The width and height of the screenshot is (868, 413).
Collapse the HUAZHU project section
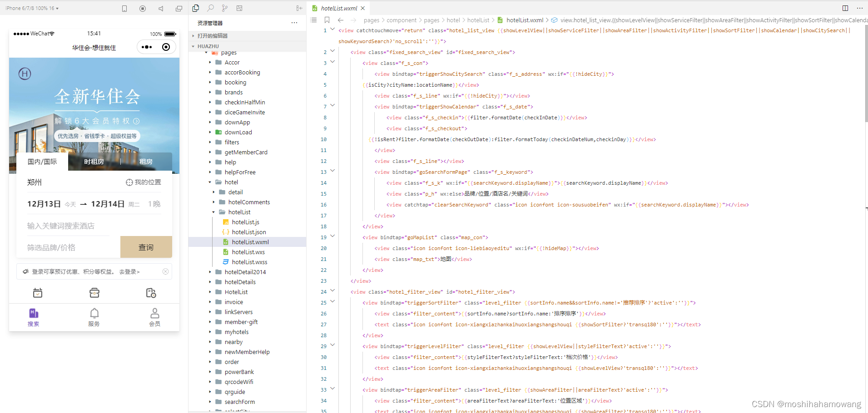coord(248,46)
